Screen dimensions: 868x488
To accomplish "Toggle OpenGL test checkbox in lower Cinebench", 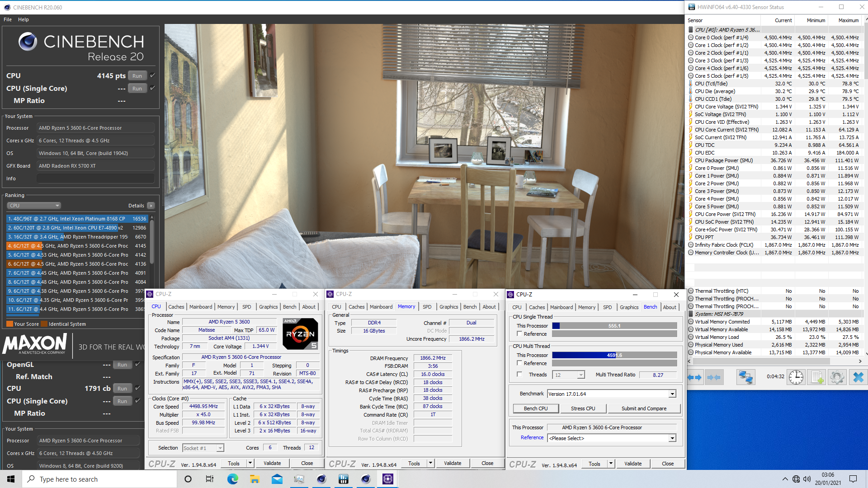I will (x=138, y=364).
